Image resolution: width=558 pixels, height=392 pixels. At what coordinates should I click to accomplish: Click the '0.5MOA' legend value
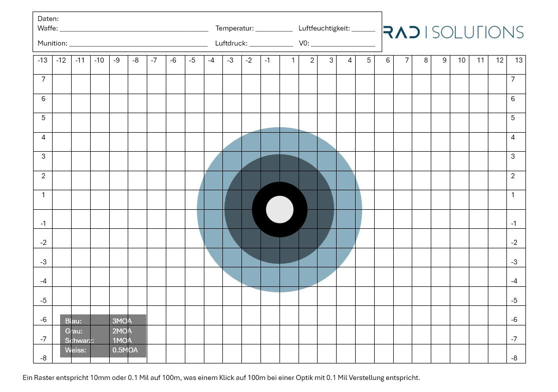coord(125,350)
